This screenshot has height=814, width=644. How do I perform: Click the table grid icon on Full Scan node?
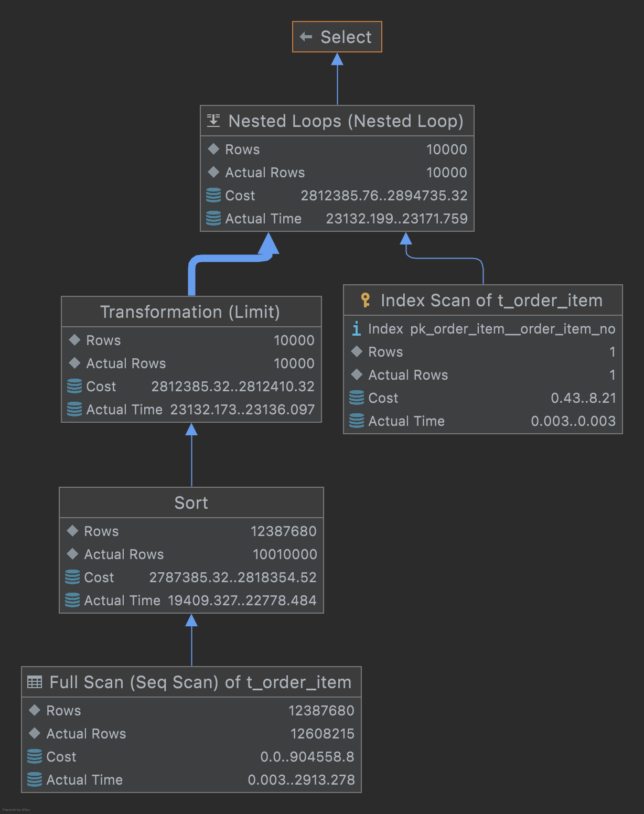[34, 682]
